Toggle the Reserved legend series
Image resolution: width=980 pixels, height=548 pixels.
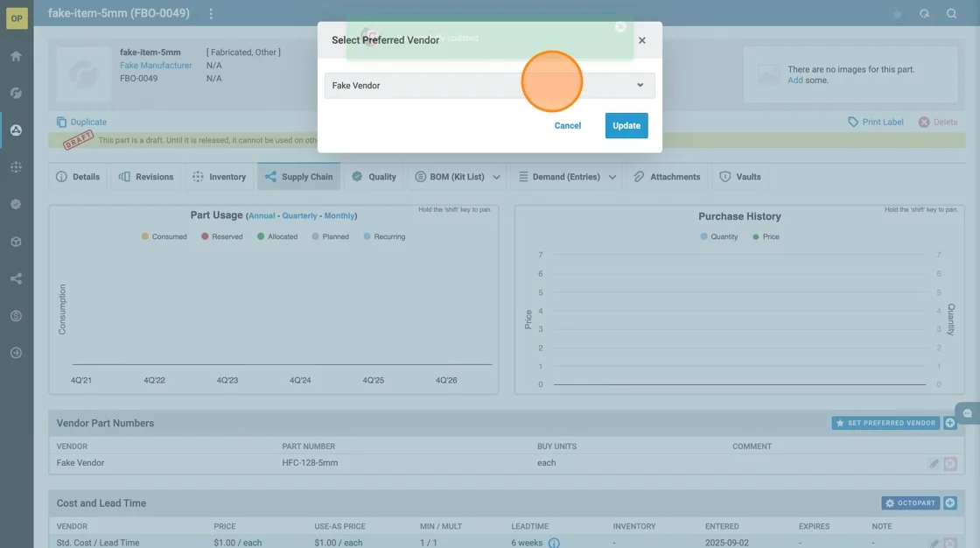pyautogui.click(x=221, y=236)
